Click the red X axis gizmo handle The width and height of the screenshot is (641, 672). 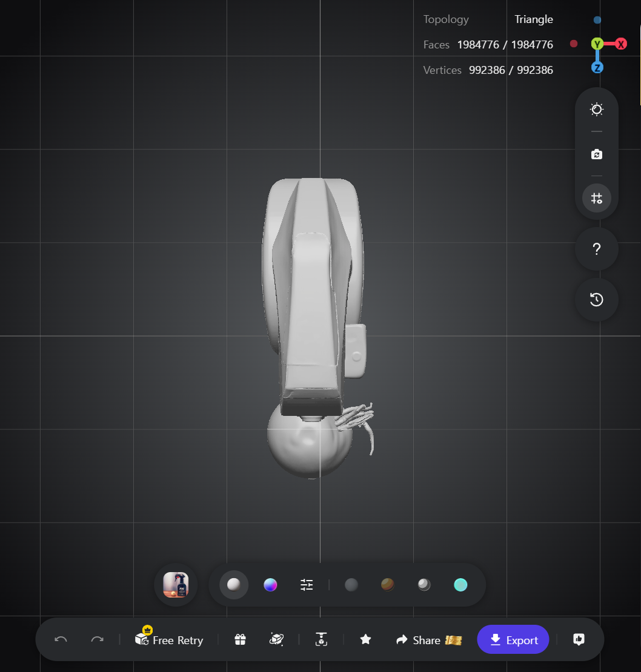(620, 44)
